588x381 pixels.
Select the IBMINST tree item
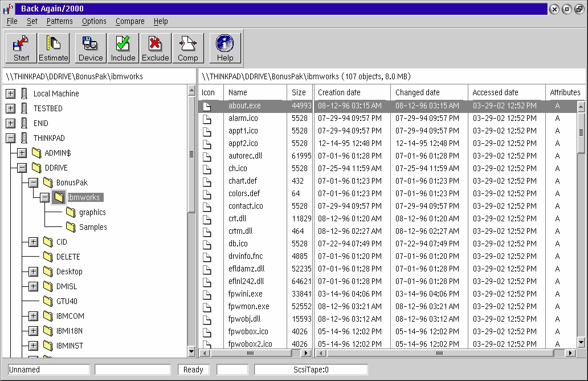click(70, 346)
